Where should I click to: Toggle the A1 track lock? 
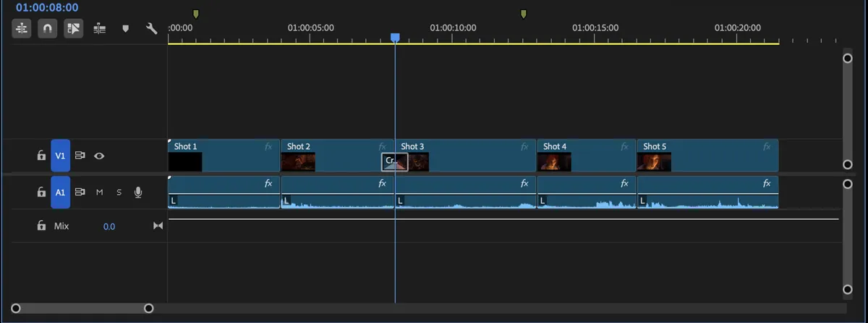(41, 193)
